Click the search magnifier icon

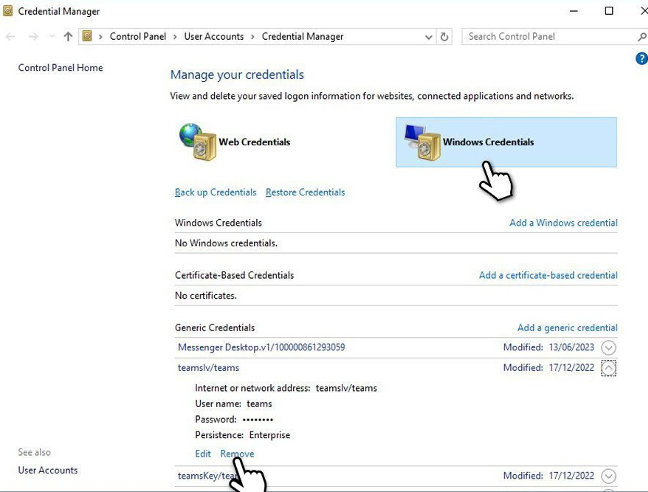point(642,37)
